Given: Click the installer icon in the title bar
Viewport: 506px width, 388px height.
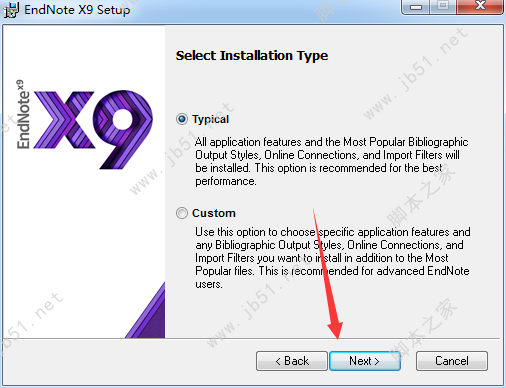Looking at the screenshot, I should point(11,10).
